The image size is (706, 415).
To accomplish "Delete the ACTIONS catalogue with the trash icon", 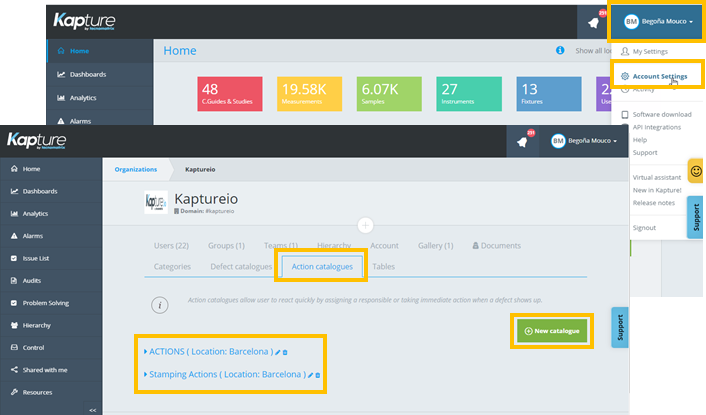I will point(285,352).
